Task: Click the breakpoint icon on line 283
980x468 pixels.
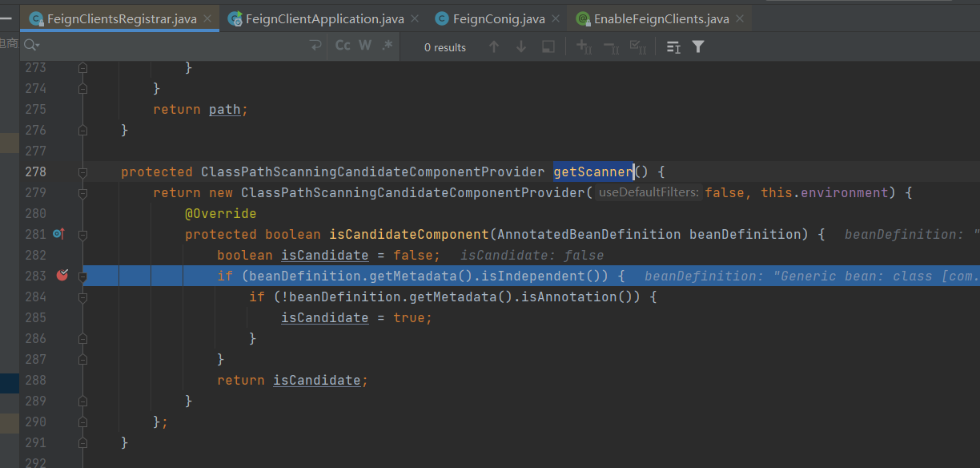Action: 62,275
